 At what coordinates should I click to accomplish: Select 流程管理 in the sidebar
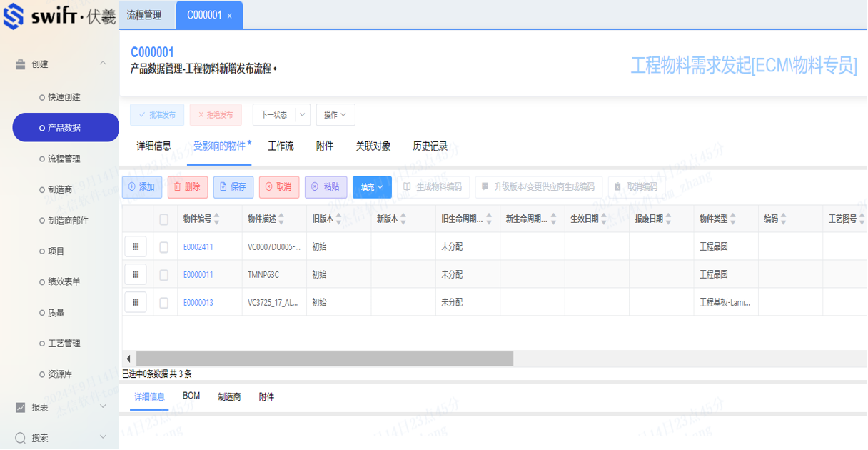coord(64,159)
